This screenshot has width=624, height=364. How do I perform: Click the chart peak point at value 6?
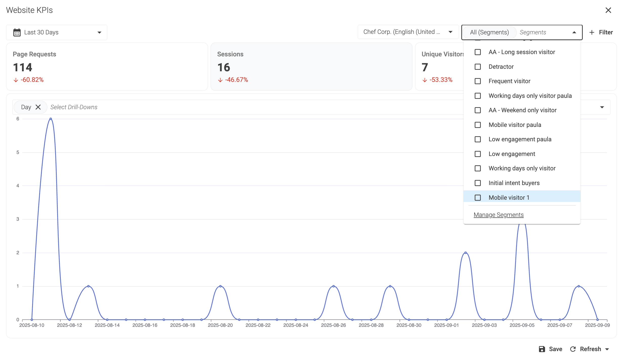51,119
